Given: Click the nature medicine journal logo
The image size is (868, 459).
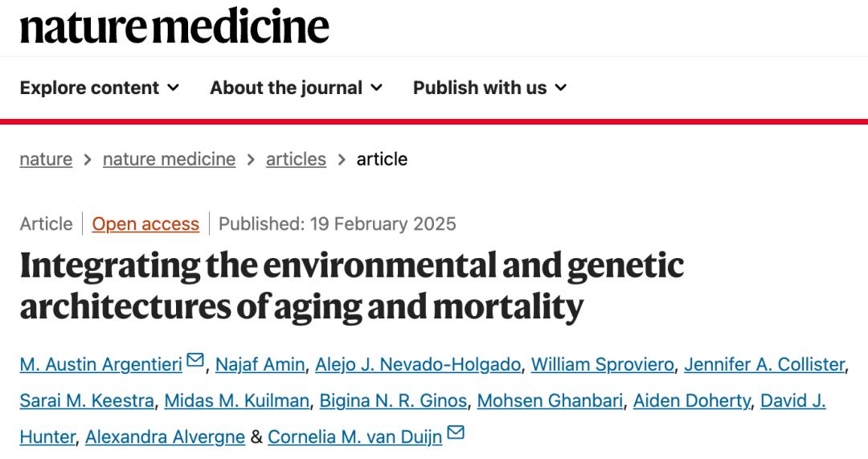Looking at the screenshot, I should (174, 26).
